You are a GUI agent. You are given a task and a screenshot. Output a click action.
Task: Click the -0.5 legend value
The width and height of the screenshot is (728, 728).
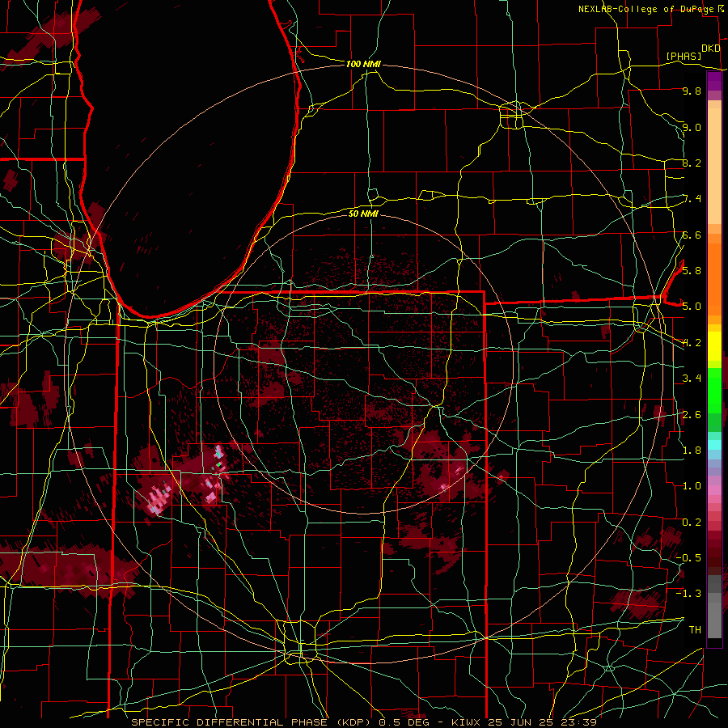688,557
